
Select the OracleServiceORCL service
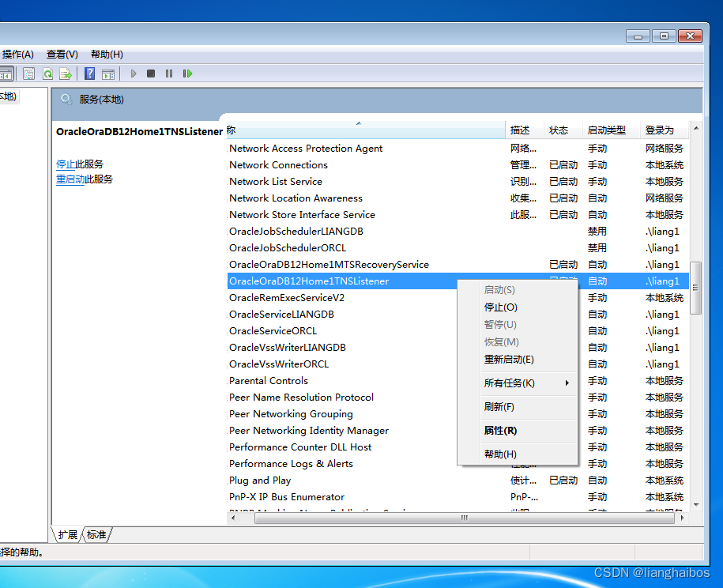pos(273,331)
